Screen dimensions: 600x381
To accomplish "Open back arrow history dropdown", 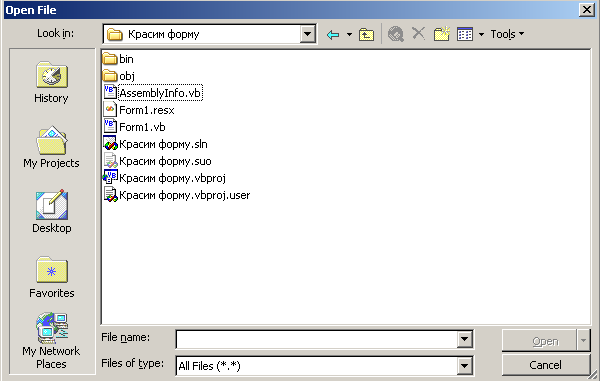I will click(349, 35).
